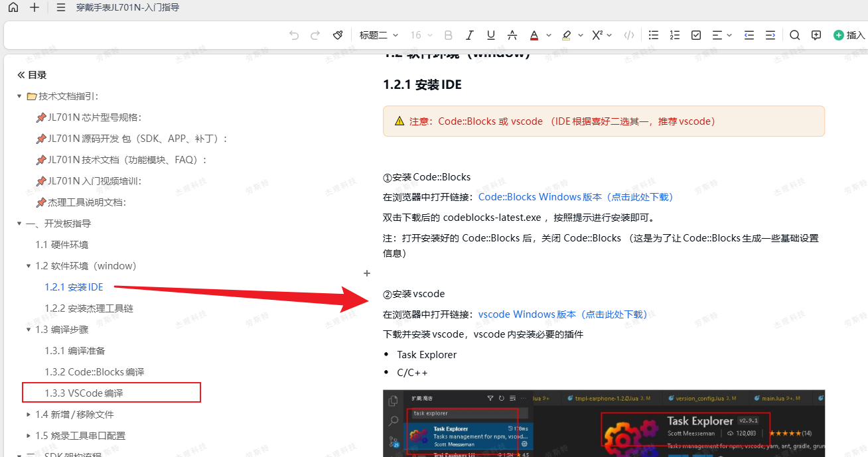Jump to 1.2.2 安装杰理工具链 in outline
Screen dimensions: 868x457
click(x=89, y=308)
